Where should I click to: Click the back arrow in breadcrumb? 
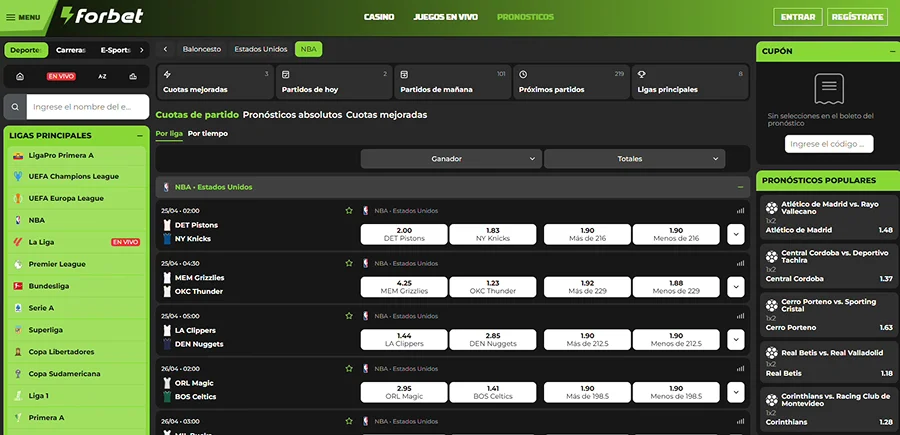[x=165, y=49]
